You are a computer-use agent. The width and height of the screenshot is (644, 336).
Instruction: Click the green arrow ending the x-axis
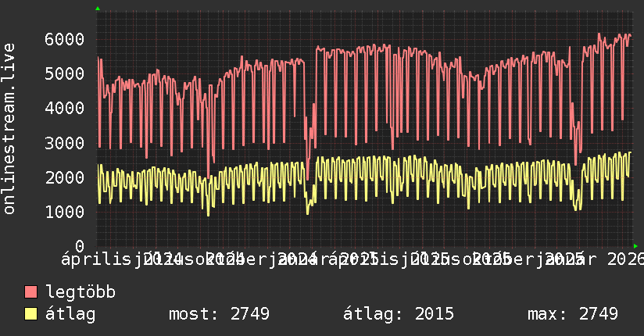tap(635, 246)
